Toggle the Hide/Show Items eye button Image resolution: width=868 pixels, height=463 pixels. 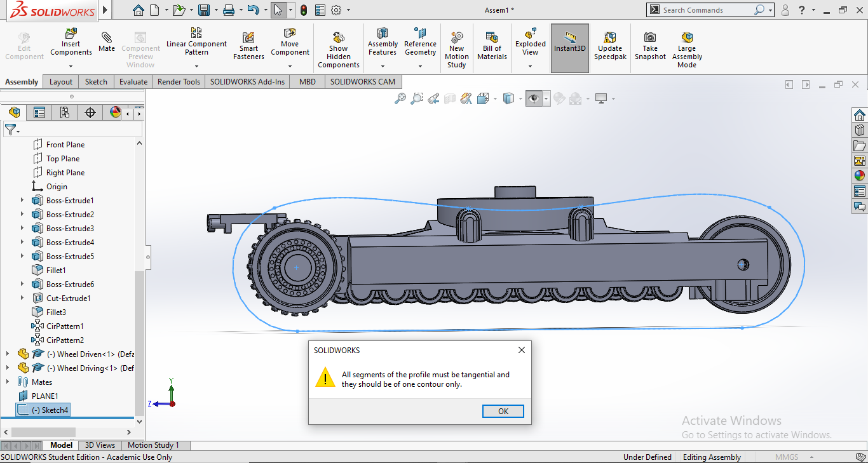[x=534, y=98]
